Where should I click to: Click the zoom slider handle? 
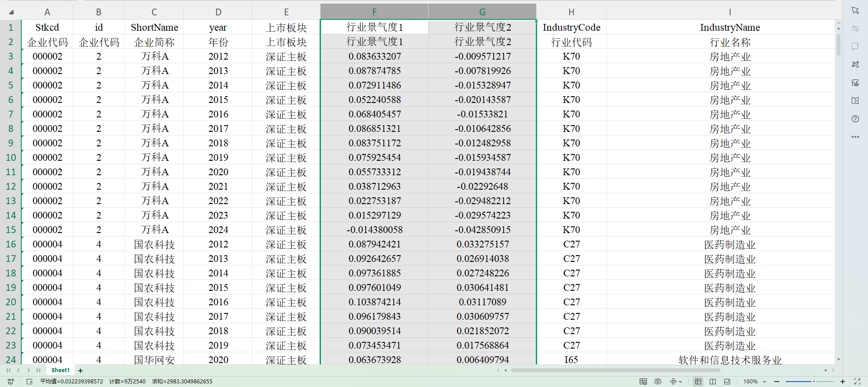[814, 382]
